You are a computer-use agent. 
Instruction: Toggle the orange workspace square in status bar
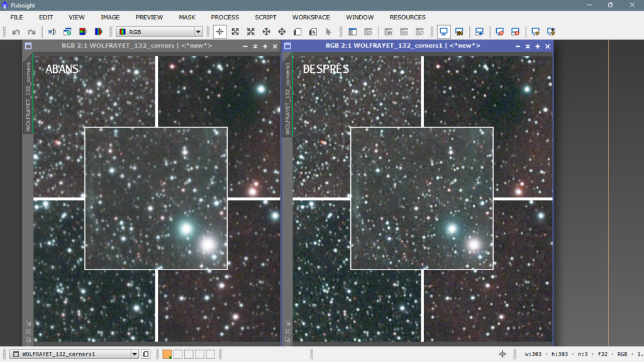click(x=167, y=354)
